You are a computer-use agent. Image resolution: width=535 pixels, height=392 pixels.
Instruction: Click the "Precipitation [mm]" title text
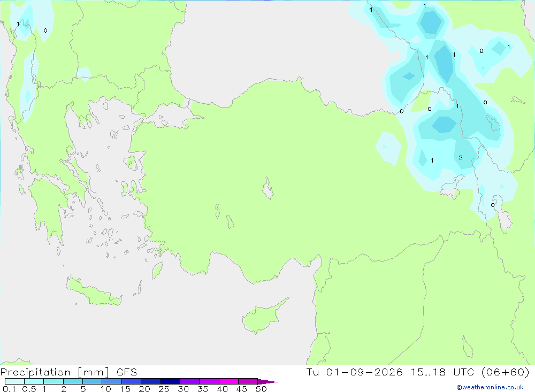pyautogui.click(x=55, y=372)
